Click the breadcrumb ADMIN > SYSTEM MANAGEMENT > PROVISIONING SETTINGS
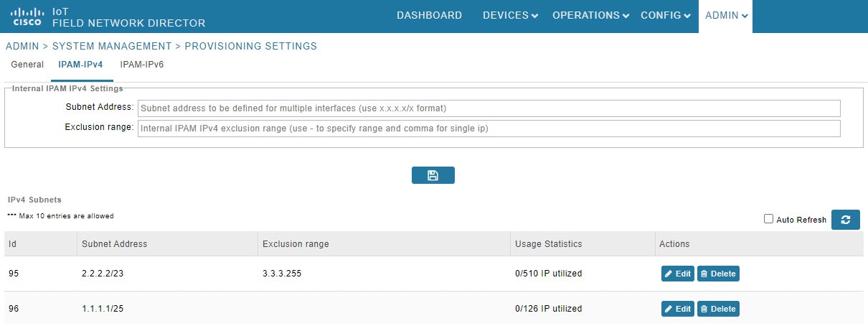 (161, 46)
